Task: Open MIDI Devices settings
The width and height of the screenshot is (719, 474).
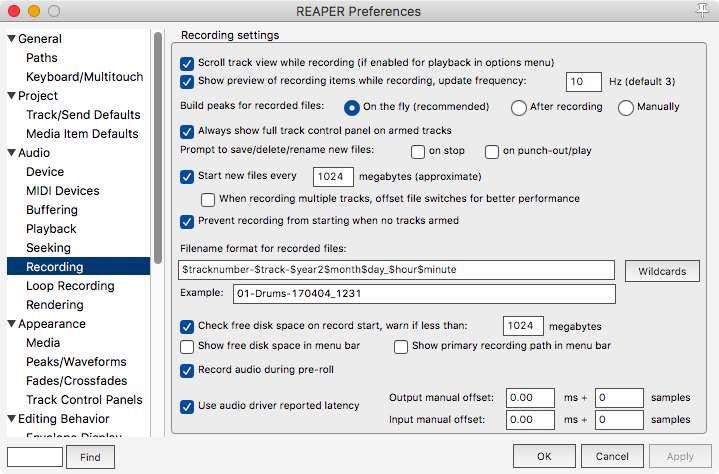Action: (x=63, y=191)
